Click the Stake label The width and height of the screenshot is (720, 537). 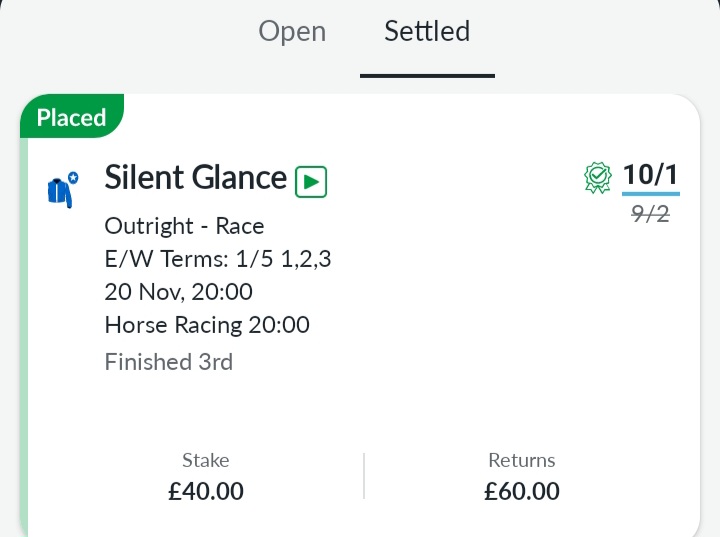[x=206, y=460]
